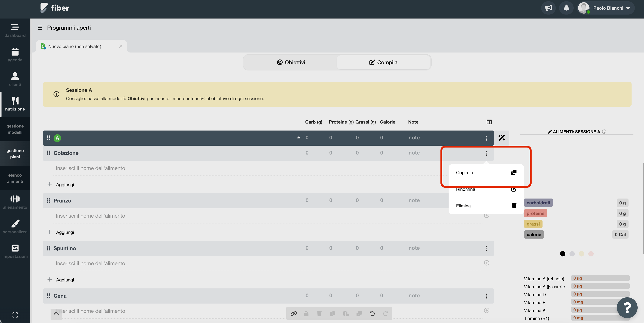644x323 pixels.
Task: Close the Nuovo piano tab
Action: pos(121,46)
